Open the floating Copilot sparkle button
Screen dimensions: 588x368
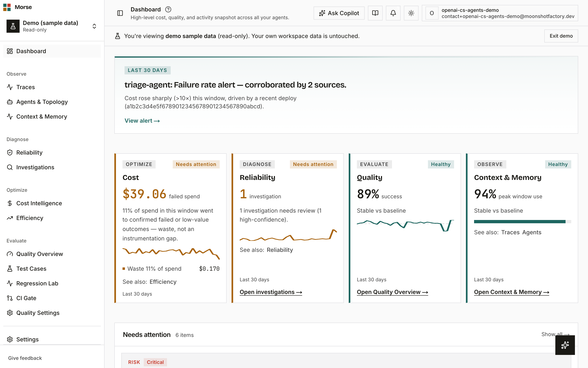point(565,345)
